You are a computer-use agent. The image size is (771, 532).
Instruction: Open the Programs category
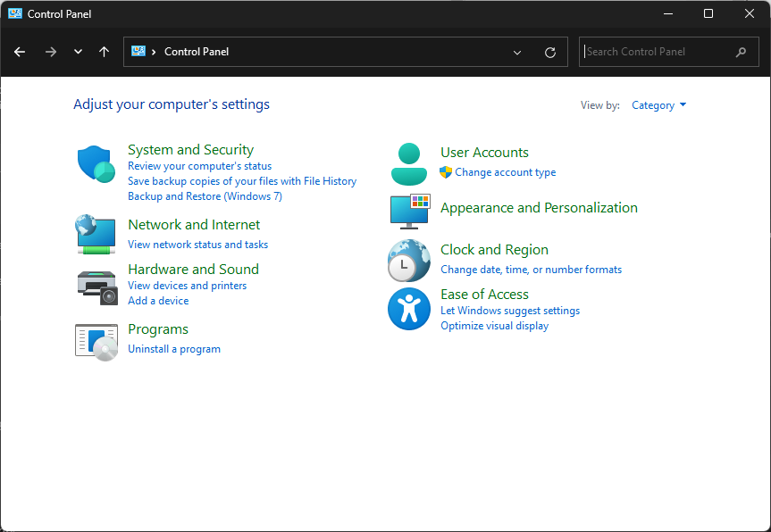(158, 329)
